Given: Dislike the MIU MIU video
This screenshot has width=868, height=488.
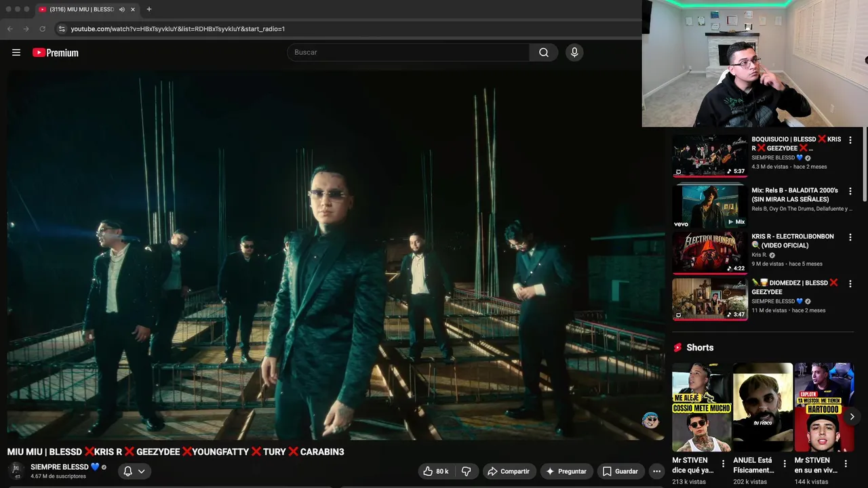Looking at the screenshot, I should click(466, 471).
